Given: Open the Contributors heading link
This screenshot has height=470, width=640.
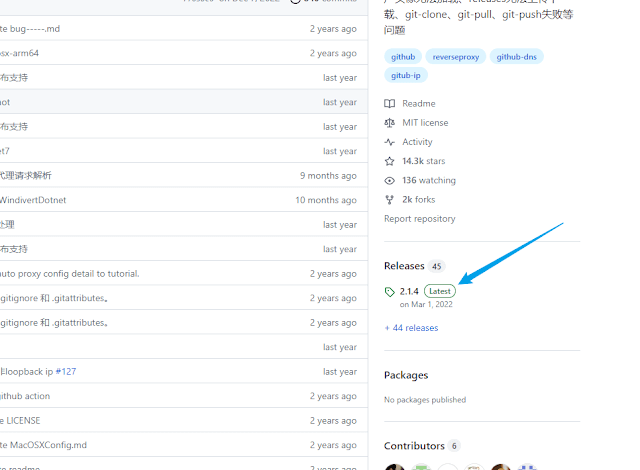Looking at the screenshot, I should coord(414,446).
